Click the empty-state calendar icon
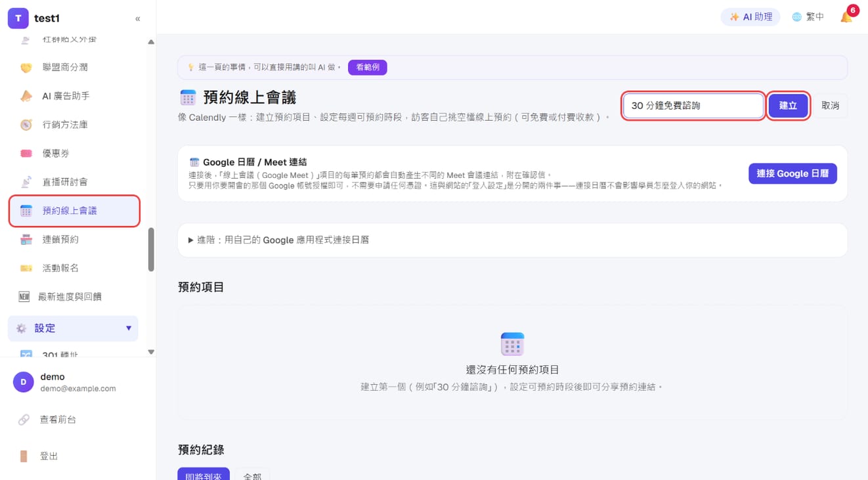 click(x=513, y=345)
